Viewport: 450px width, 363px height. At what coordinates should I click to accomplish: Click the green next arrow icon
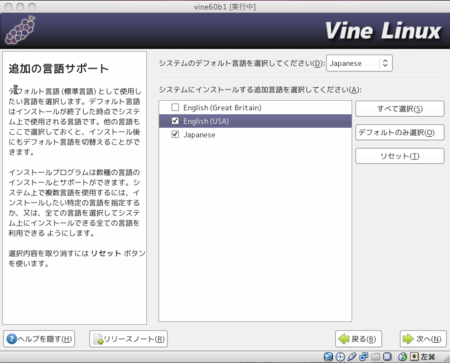408,339
